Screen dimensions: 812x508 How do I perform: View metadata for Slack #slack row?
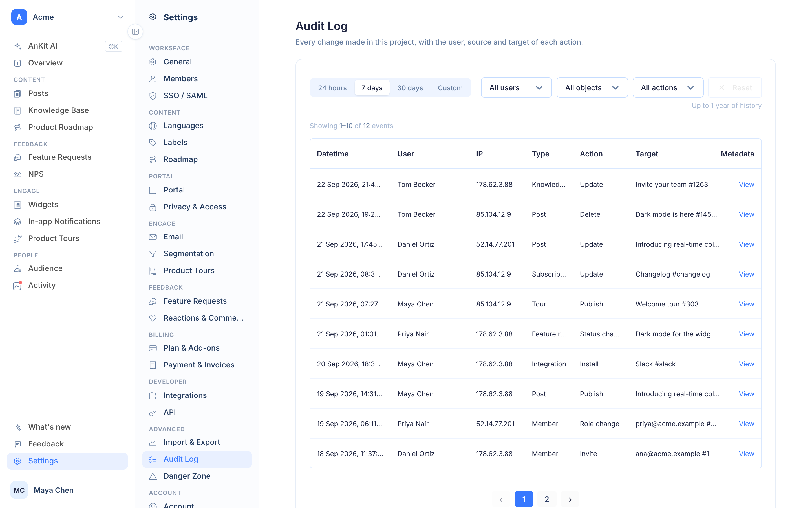(746, 364)
